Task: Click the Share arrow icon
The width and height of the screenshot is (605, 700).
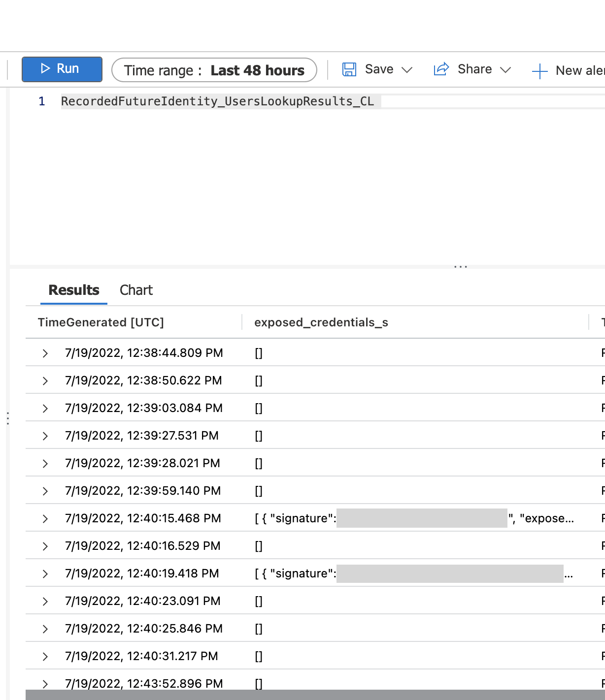Action: pyautogui.click(x=441, y=69)
